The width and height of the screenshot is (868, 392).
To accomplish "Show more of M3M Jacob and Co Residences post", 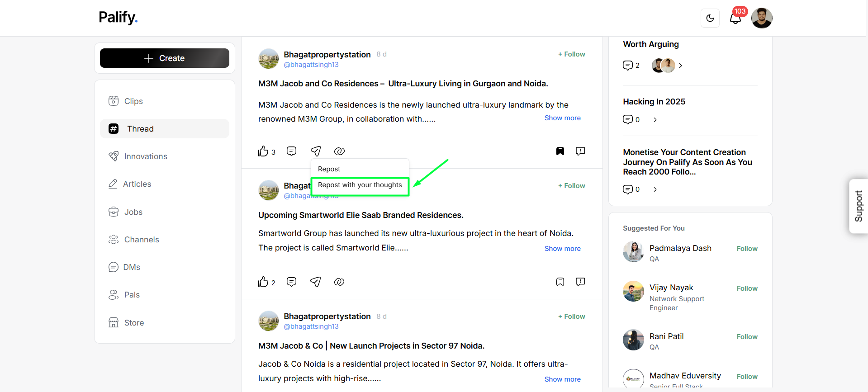I will point(563,118).
